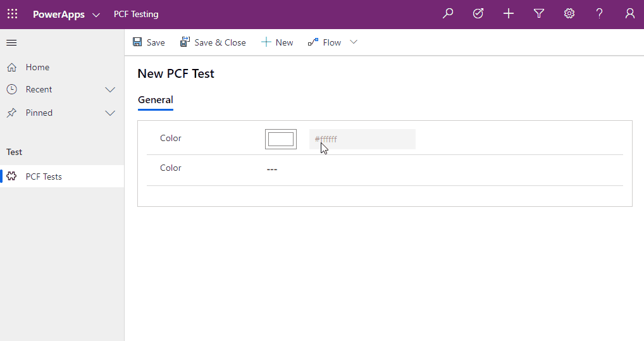This screenshot has height=341, width=644.
Task: Expand the Pinned section chevron
Action: (x=110, y=113)
